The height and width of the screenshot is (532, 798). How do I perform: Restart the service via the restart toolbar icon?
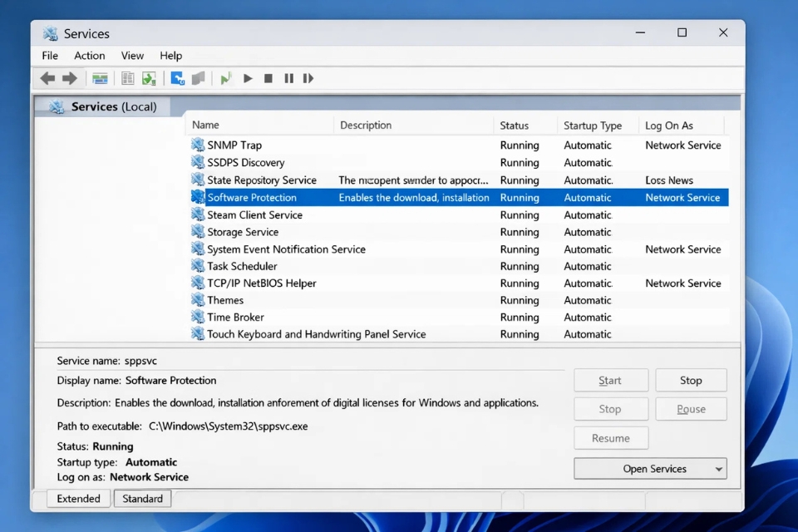click(308, 77)
